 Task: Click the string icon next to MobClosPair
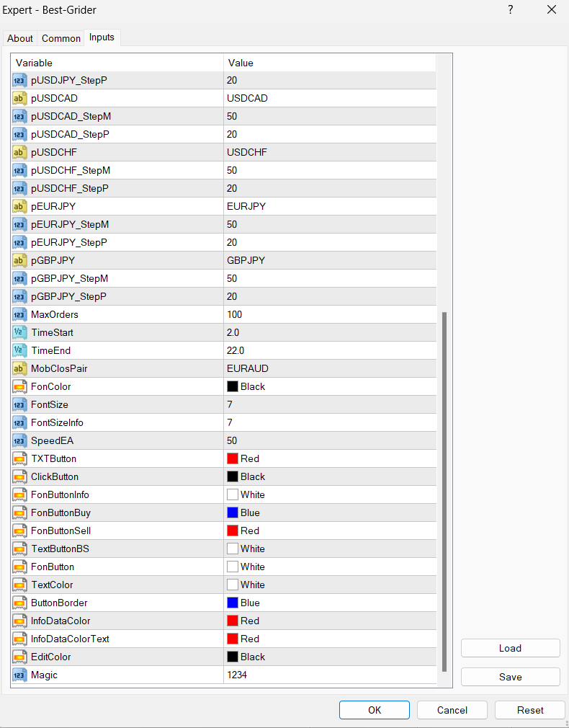20,368
